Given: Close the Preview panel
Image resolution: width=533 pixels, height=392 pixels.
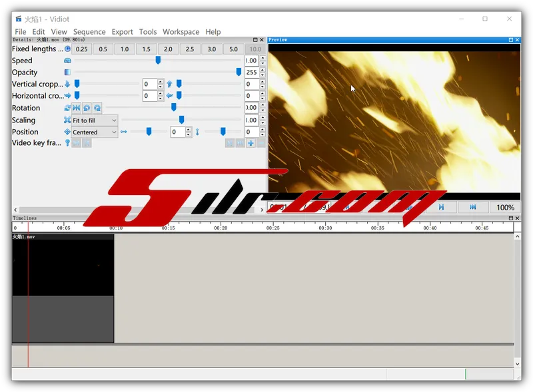Looking at the screenshot, I should coord(518,40).
